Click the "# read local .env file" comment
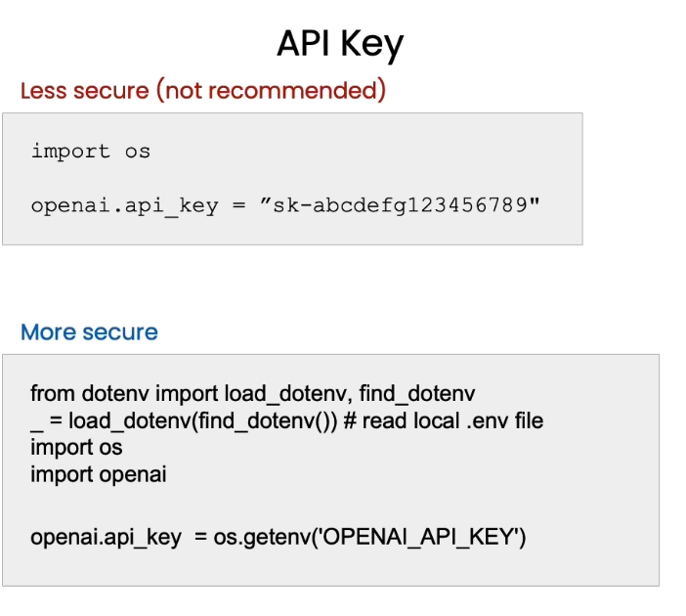The width and height of the screenshot is (686, 616). tap(462, 421)
